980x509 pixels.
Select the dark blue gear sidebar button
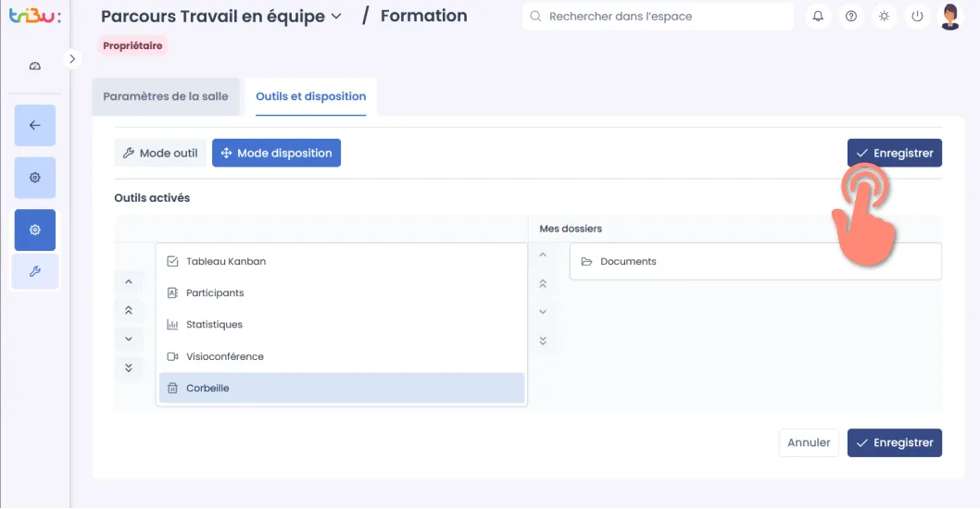click(x=35, y=230)
